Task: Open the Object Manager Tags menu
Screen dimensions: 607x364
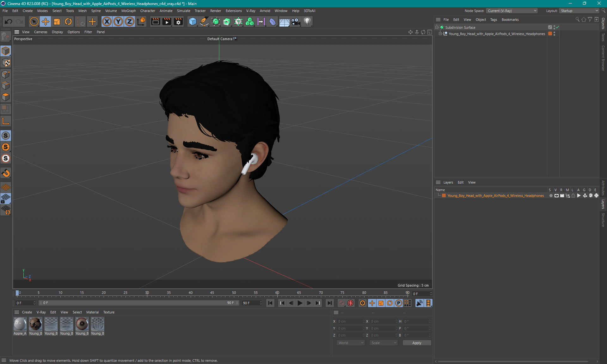Action: (x=494, y=20)
